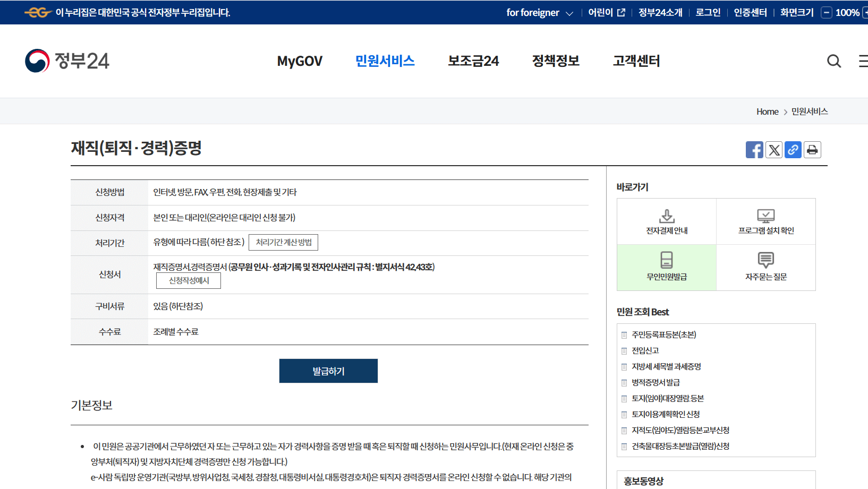
Task: Print the page using the printer icon
Action: [x=812, y=149]
